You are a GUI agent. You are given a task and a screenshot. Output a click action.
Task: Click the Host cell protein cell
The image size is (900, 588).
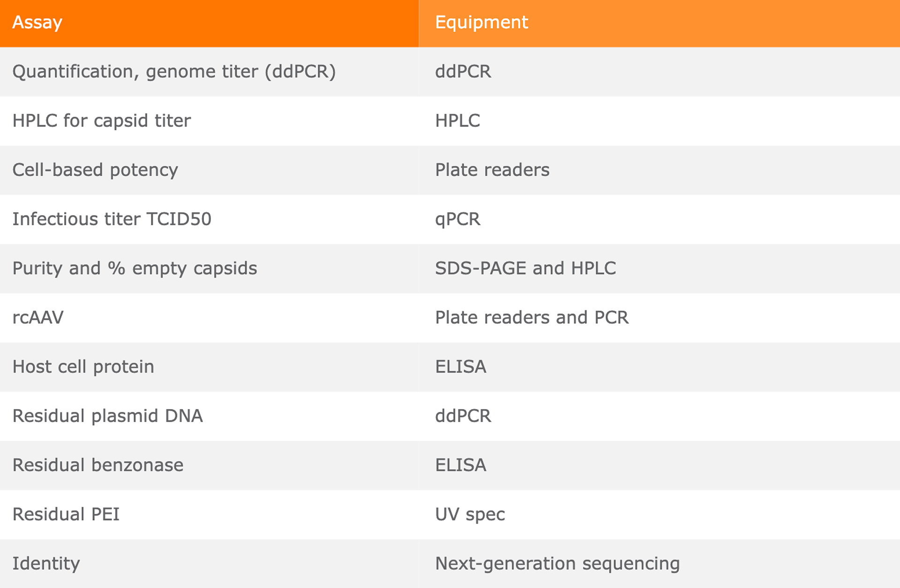pos(209,367)
